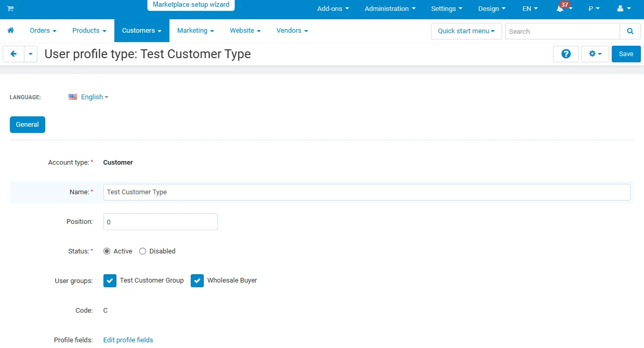Screen dimensions: 644x348
Task: Click the magnifier search button
Action: [x=630, y=31]
